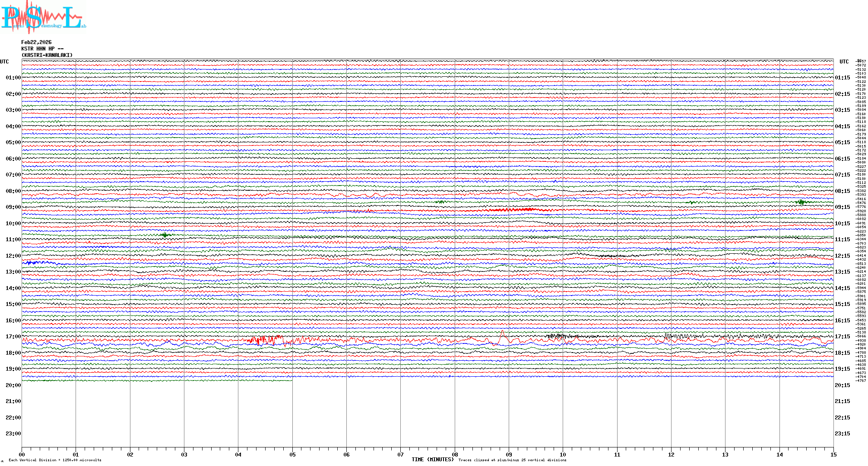The image size is (868, 466).
Task: Select the 09:00 hour label on left
Action: click(x=13, y=207)
